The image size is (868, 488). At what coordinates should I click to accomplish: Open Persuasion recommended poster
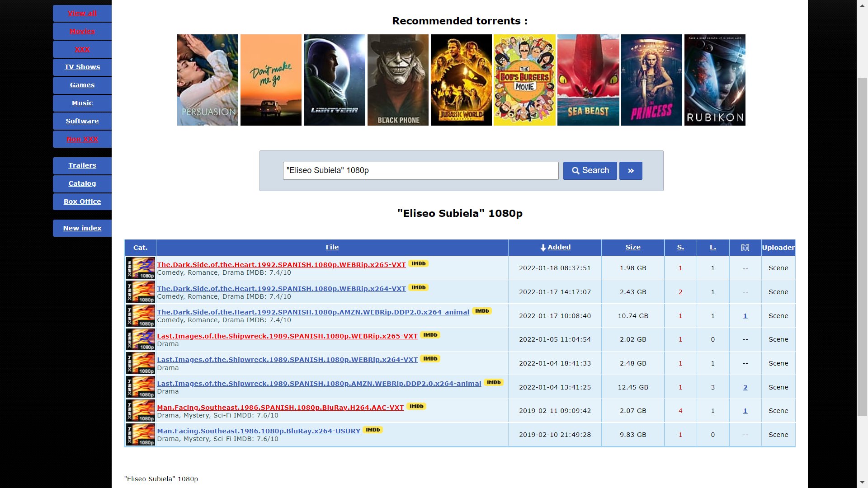pyautogui.click(x=208, y=80)
